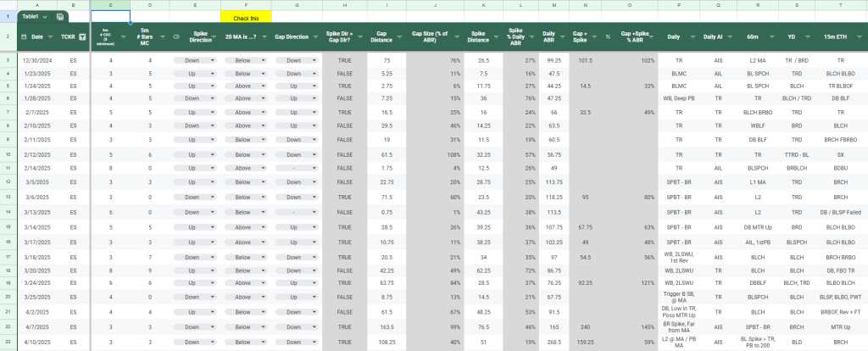Open the Date column filter arrow
Screen dimensions: 868x351
pyautogui.click(x=49, y=36)
